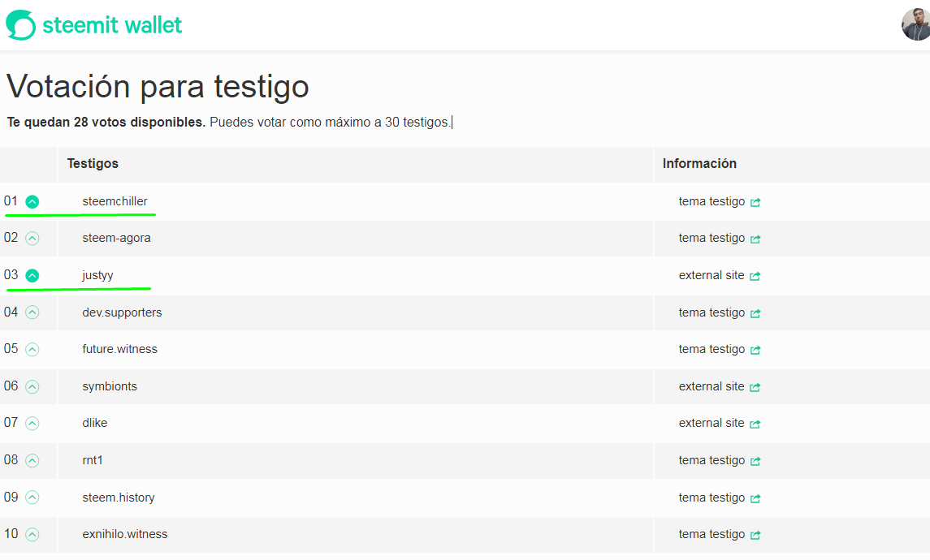Click rank number 10
The width and height of the screenshot is (930, 560).
[x=11, y=534]
